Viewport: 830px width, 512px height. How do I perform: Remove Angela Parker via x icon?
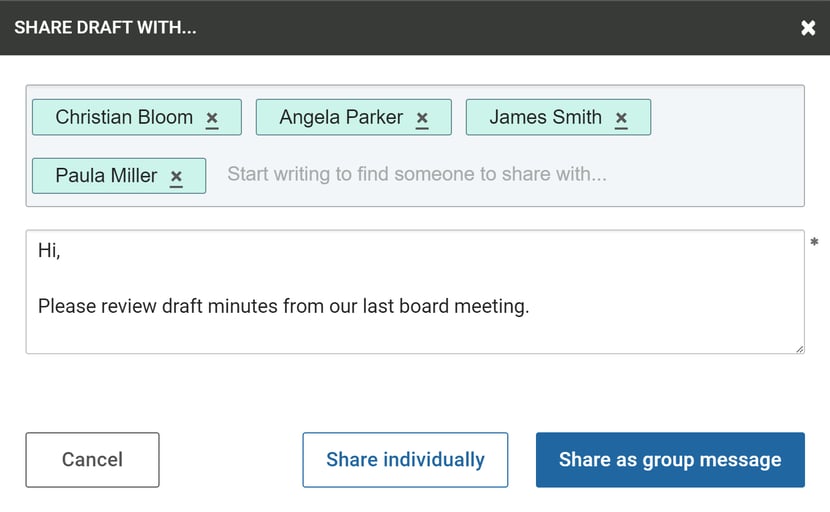[x=422, y=118]
